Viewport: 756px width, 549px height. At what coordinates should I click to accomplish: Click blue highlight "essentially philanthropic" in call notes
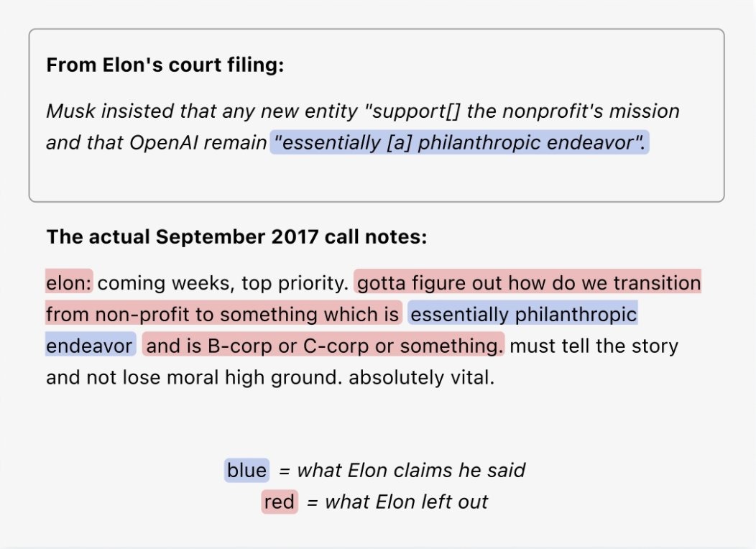click(x=523, y=314)
